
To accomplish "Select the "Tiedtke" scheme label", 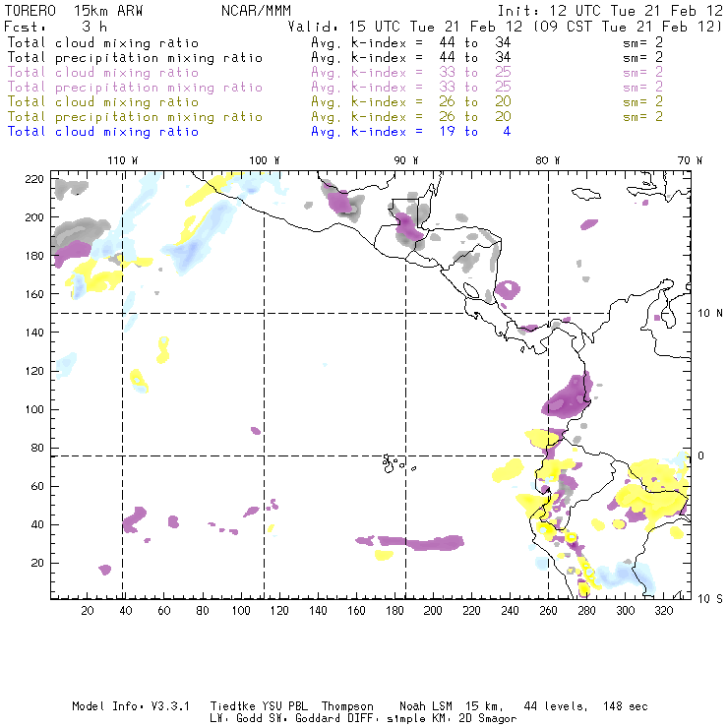I will (232, 706).
